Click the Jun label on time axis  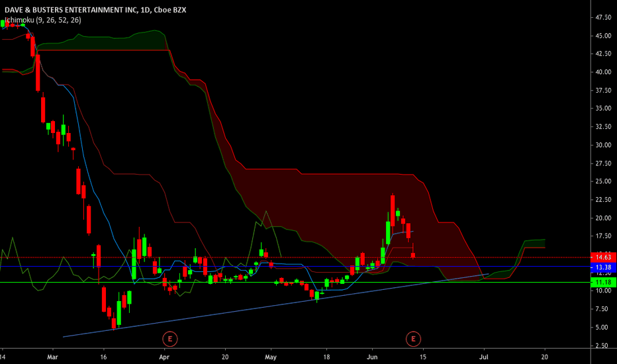pyautogui.click(x=372, y=357)
